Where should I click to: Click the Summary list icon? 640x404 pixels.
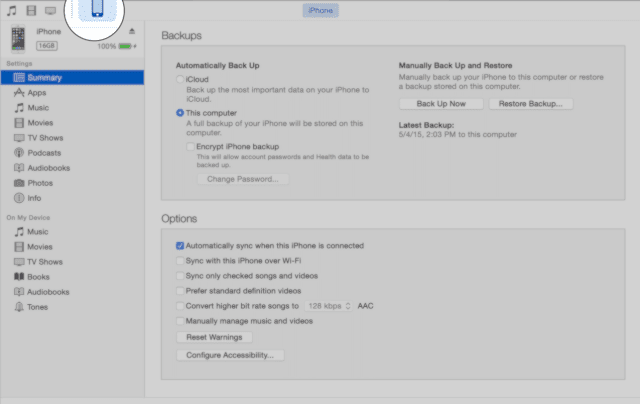coord(19,78)
